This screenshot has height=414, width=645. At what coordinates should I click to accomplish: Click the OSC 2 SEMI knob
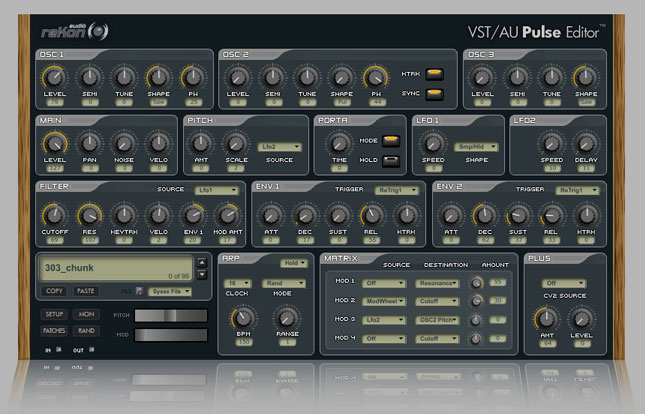click(272, 77)
